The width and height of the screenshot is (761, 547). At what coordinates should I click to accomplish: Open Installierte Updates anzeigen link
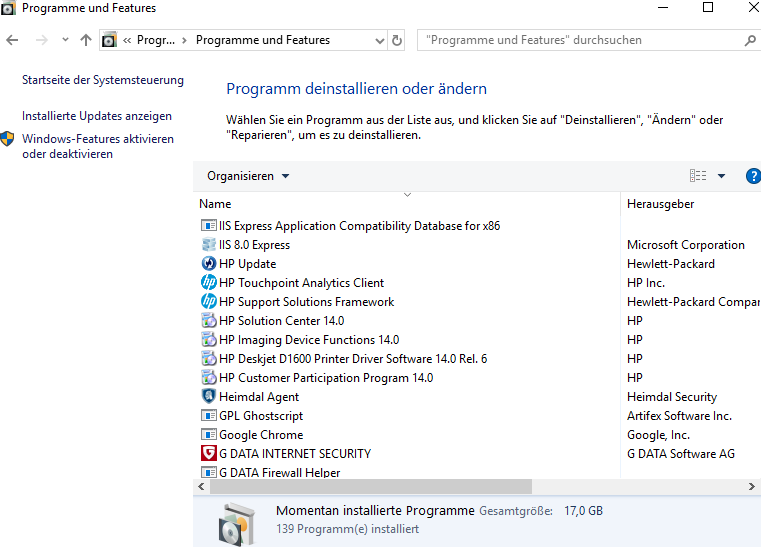pos(97,116)
